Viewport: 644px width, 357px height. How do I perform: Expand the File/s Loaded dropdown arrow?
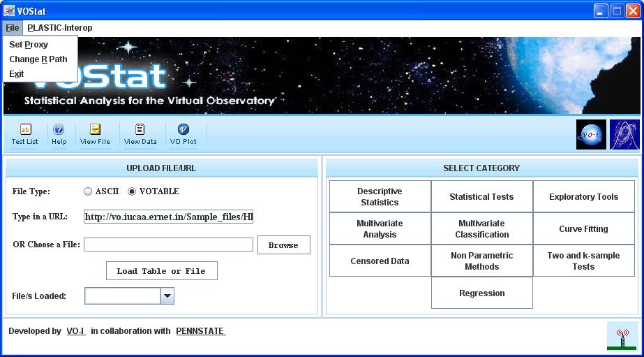(x=167, y=296)
